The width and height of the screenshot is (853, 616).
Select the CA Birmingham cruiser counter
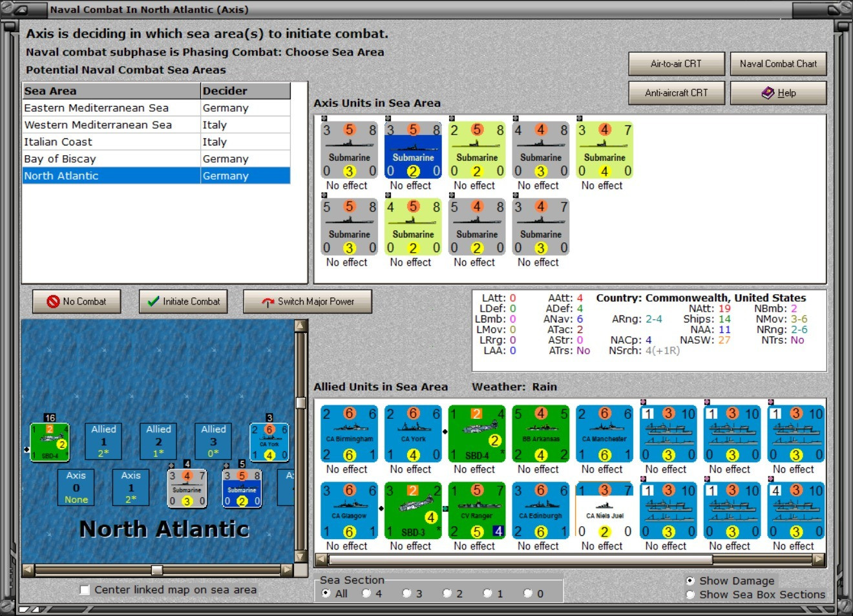(350, 434)
